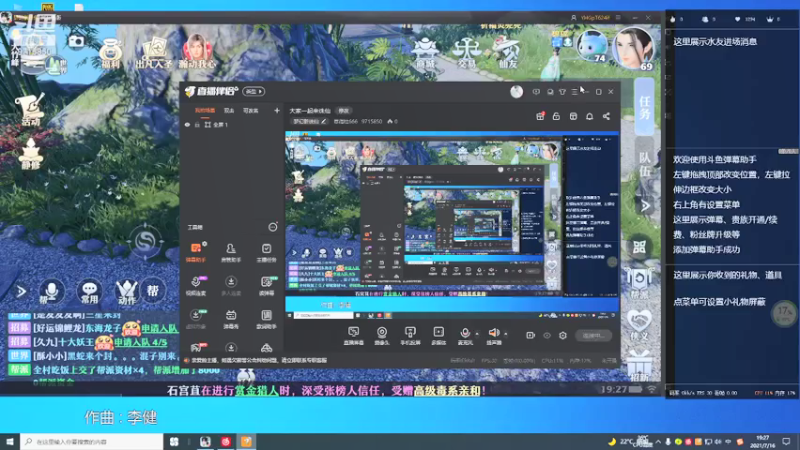This screenshot has width=800, height=450.
Task: Edit the 梦幻新诛仙 category
Action: tap(309, 121)
